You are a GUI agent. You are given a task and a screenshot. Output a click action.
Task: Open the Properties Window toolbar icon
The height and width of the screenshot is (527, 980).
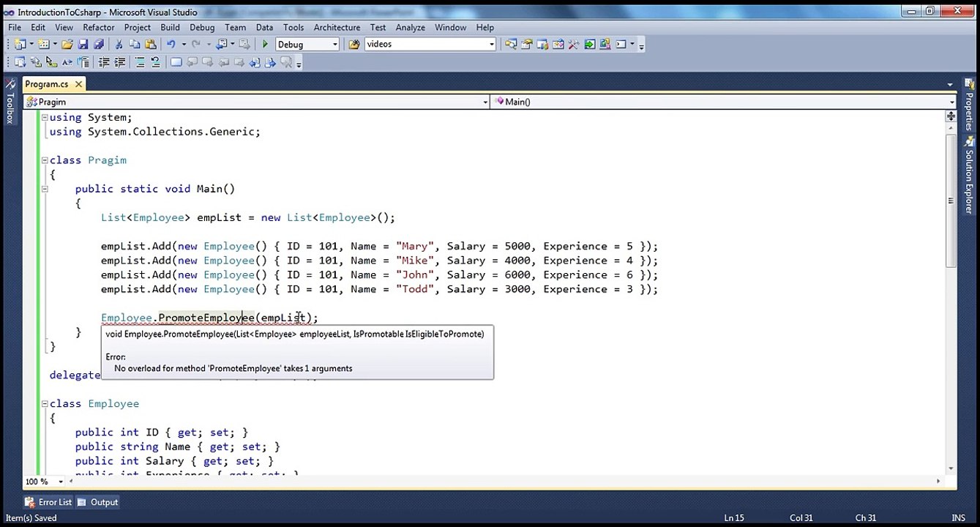coord(526,44)
